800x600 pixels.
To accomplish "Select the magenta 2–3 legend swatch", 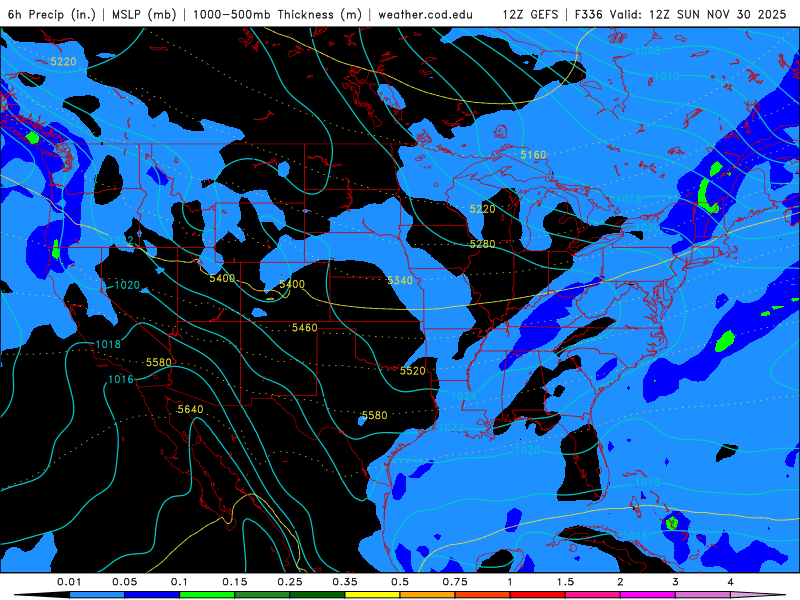I will tap(648, 595).
